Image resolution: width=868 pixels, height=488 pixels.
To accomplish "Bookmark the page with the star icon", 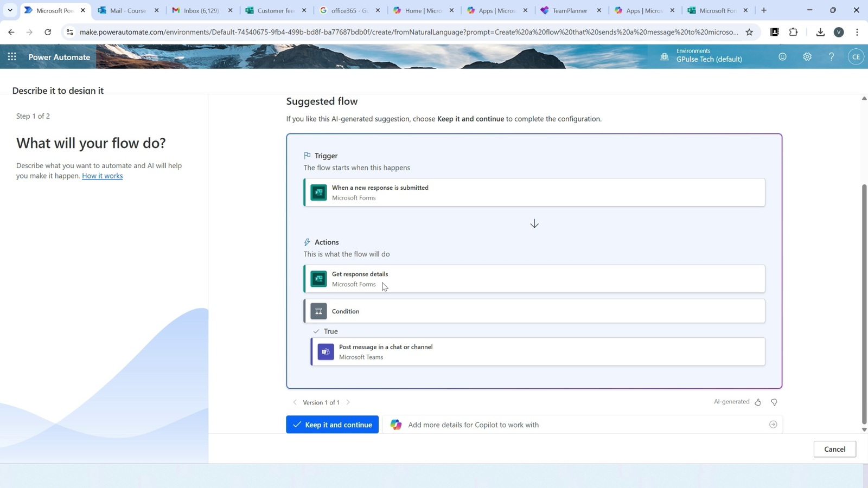I will (749, 32).
